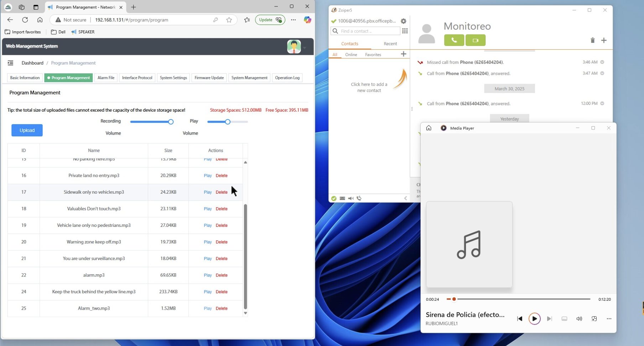Skip to next track in Media Player

549,319
